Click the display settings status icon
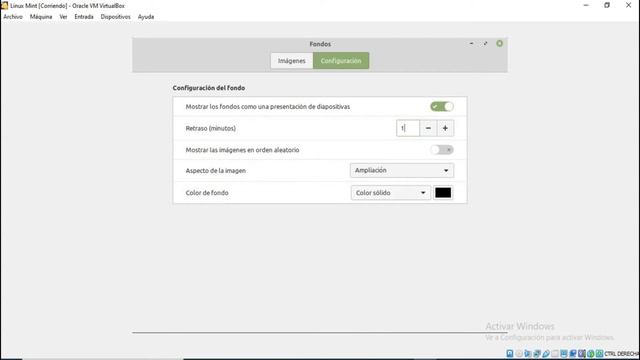 coord(564,353)
